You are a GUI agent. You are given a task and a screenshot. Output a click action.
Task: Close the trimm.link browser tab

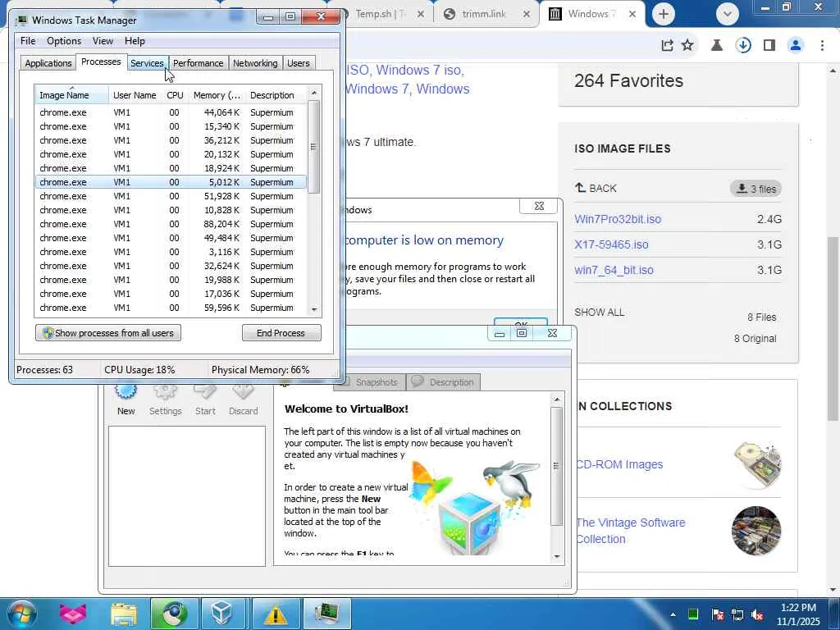click(x=527, y=15)
